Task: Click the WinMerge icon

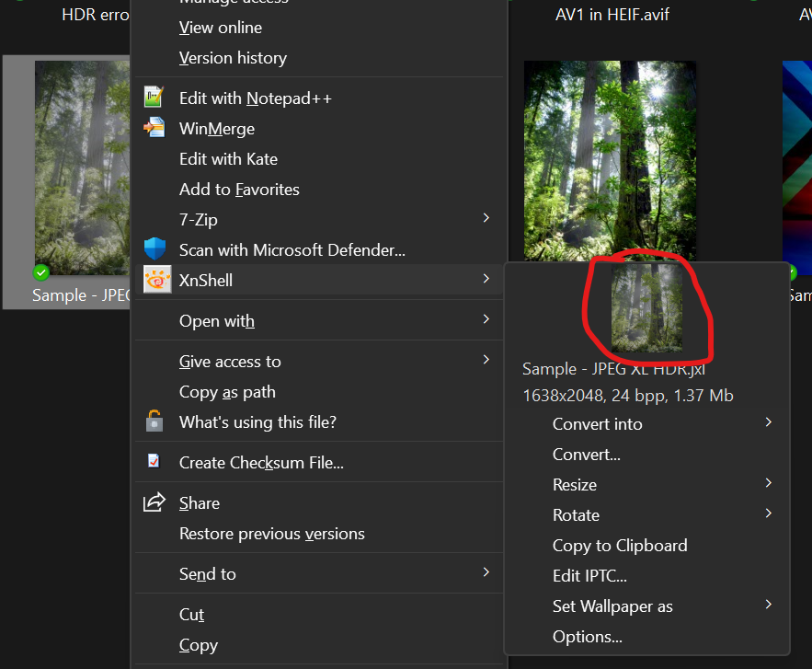Action: click(x=154, y=128)
